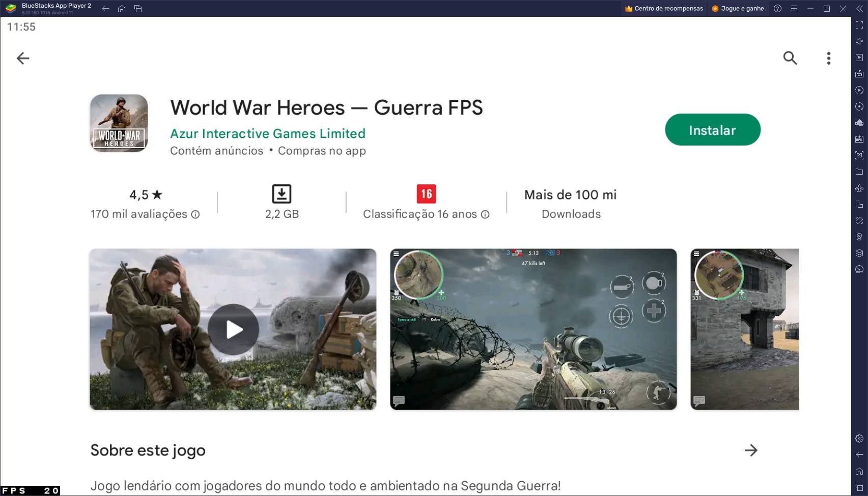Click the sidebar bottom back arrow
This screenshot has width=868, height=496.
(x=859, y=455)
